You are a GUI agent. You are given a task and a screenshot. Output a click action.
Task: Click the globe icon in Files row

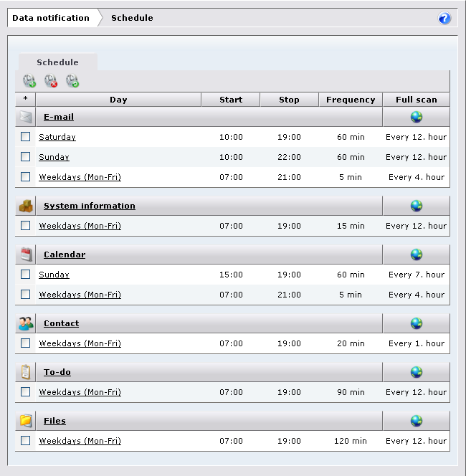coord(416,421)
